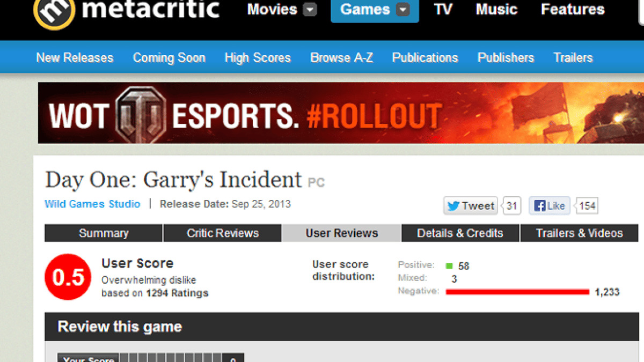The width and height of the screenshot is (644, 362).
Task: Click the green Positive distribution bar
Action: [x=449, y=265]
